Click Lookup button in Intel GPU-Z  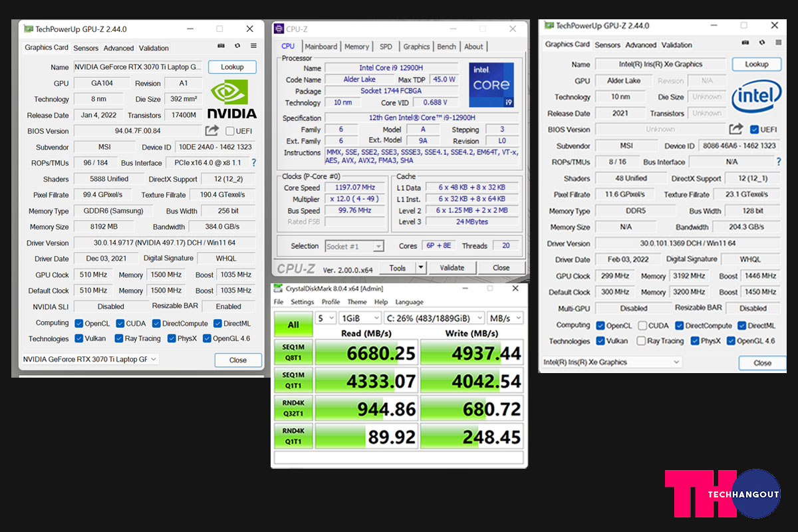[757, 65]
